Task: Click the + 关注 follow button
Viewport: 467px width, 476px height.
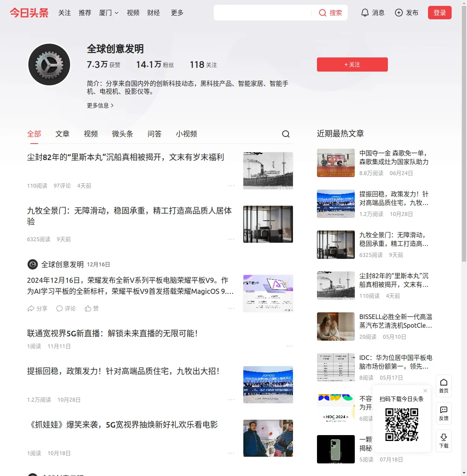Action: (x=352, y=65)
